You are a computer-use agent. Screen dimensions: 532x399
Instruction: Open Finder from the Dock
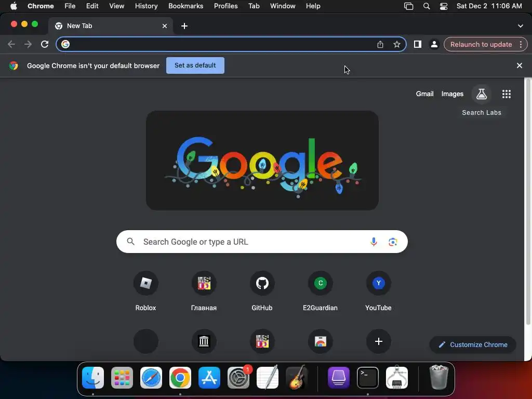point(93,378)
